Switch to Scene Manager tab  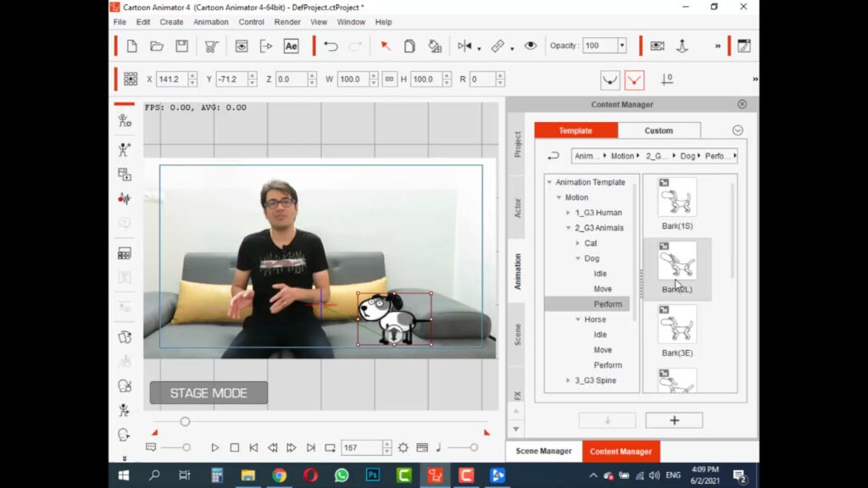[543, 452]
